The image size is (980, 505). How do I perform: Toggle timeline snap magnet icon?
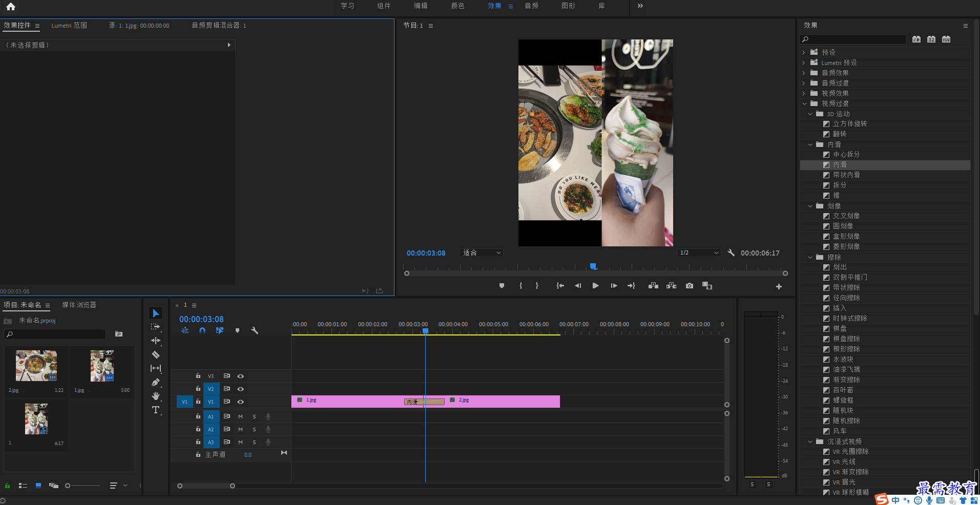pos(202,330)
